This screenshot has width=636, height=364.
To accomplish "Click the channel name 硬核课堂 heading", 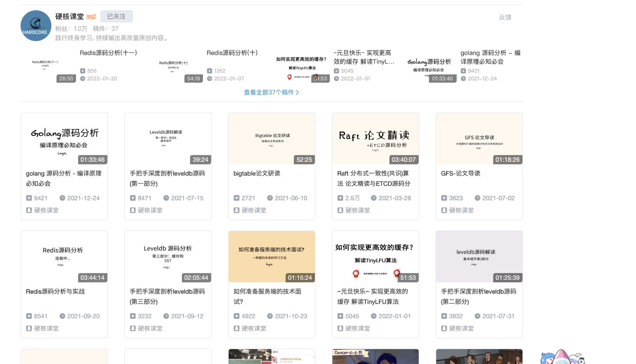I will pos(70,17).
